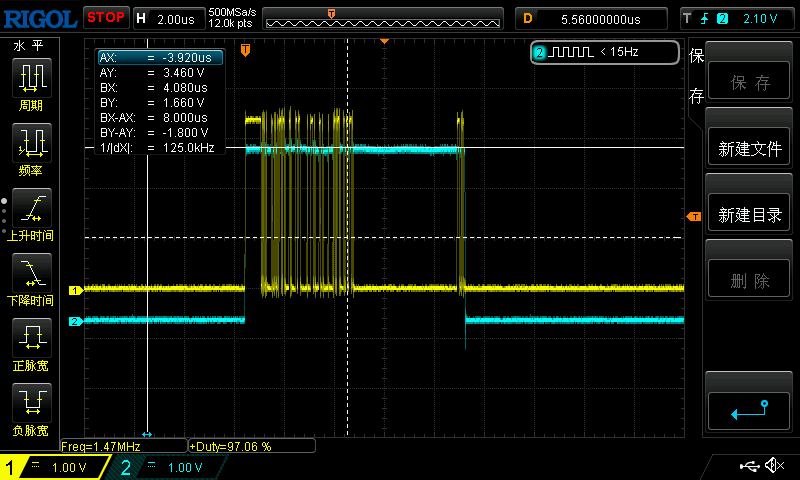Image resolution: width=800 pixels, height=480 pixels.
Task: Toggle channel 2 cyan 1.00 V label
Action: pyautogui.click(x=170, y=467)
